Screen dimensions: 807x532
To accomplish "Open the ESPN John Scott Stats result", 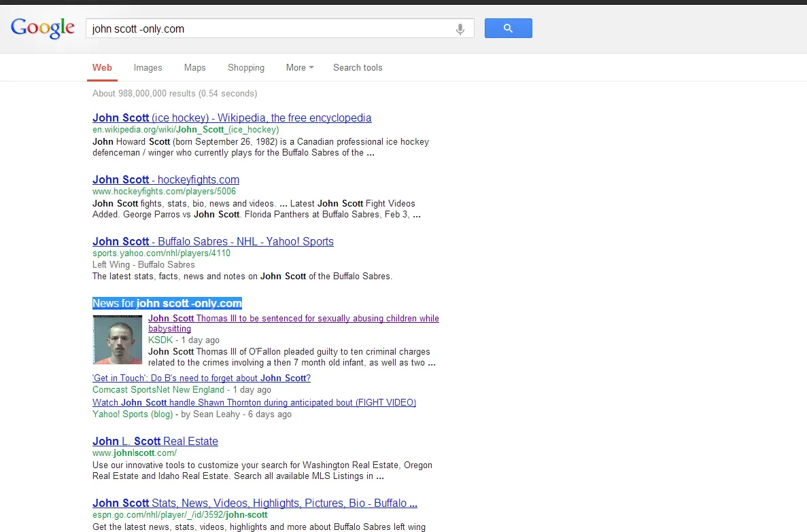I will (255, 503).
